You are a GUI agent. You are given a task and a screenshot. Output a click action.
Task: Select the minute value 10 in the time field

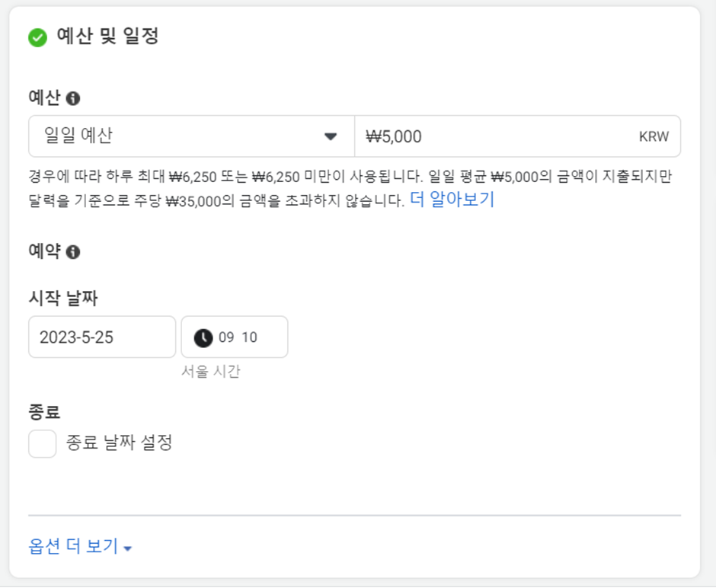(x=249, y=337)
